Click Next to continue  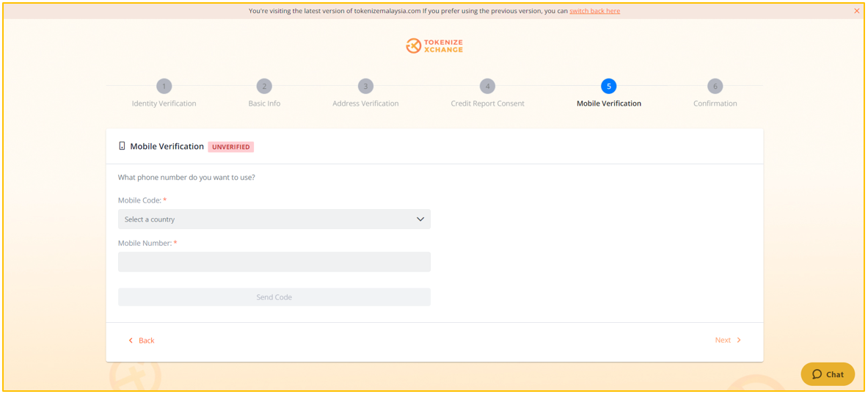[x=728, y=340]
